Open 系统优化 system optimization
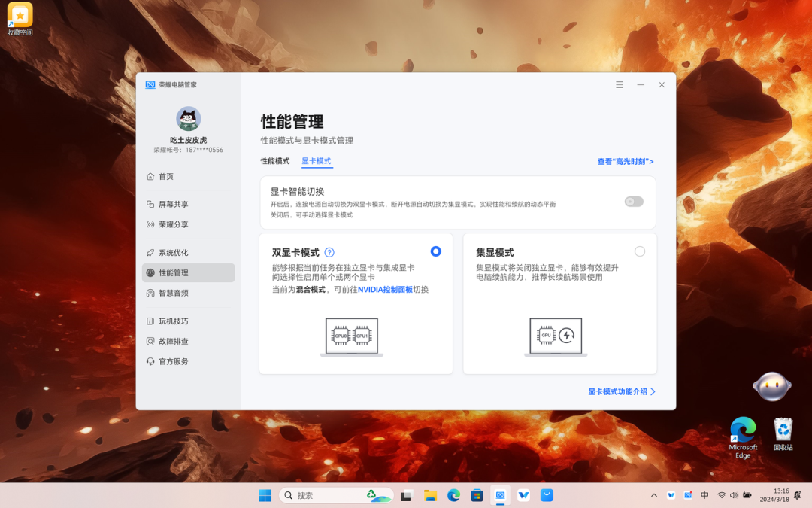 pos(188,253)
